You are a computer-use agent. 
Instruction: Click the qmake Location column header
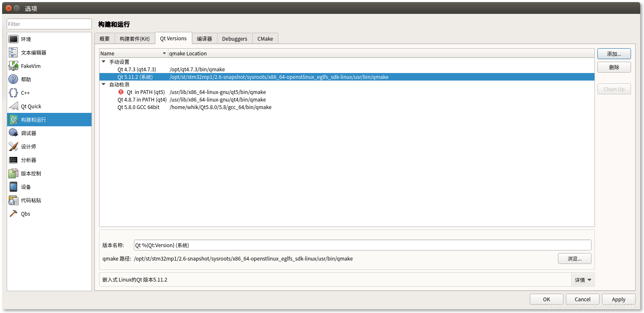point(381,54)
